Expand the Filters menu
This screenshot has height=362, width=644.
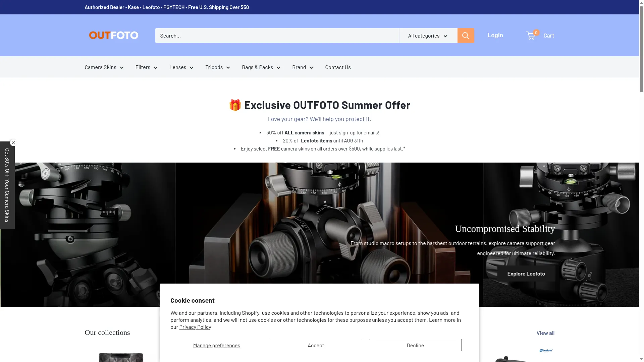coord(146,67)
